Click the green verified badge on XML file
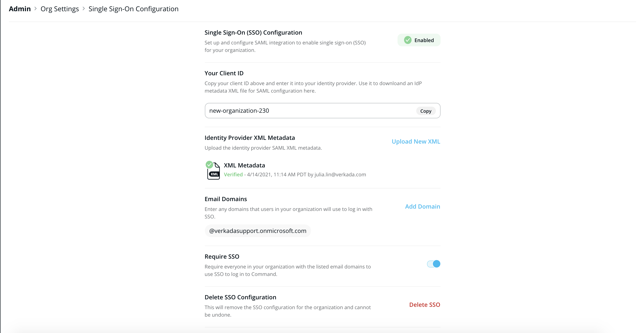644x333 pixels. click(209, 164)
